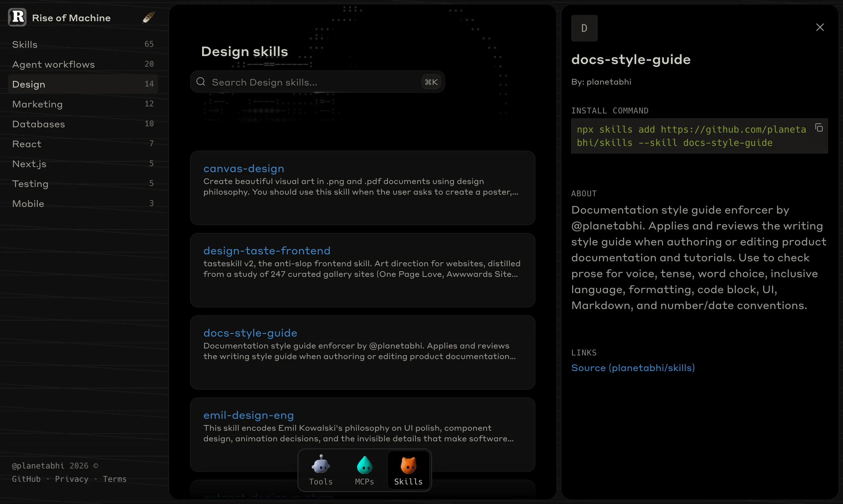Open the Source (planetabhi/skills) link

click(x=633, y=368)
